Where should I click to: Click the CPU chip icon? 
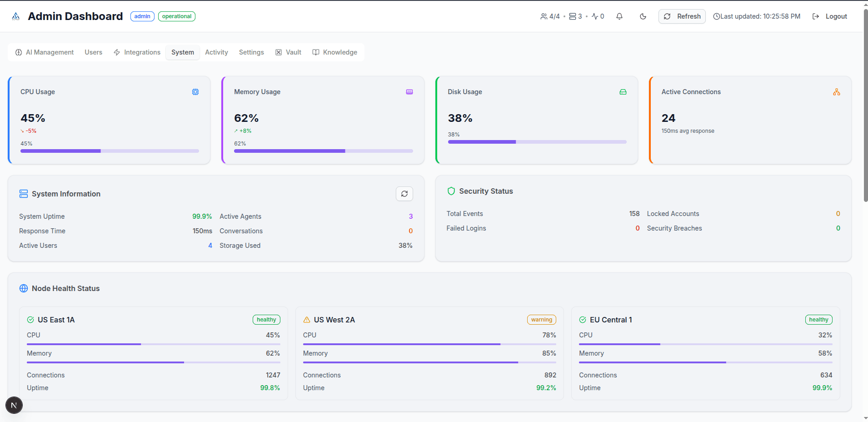[x=195, y=92]
